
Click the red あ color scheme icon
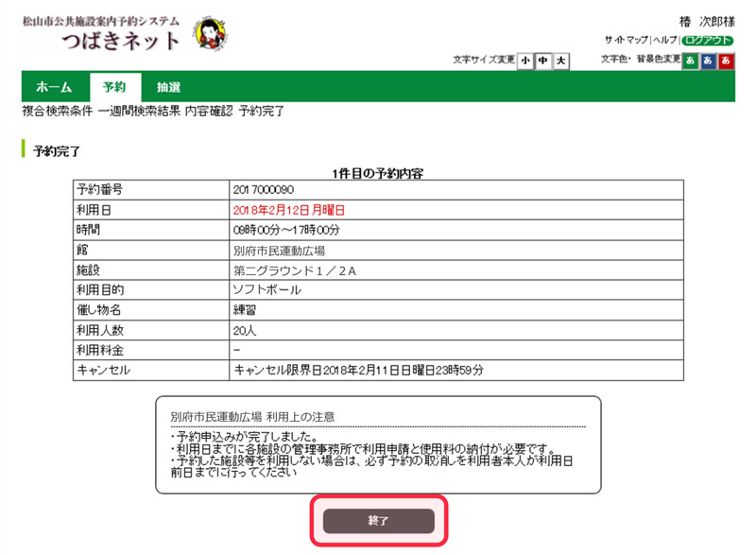[x=726, y=61]
